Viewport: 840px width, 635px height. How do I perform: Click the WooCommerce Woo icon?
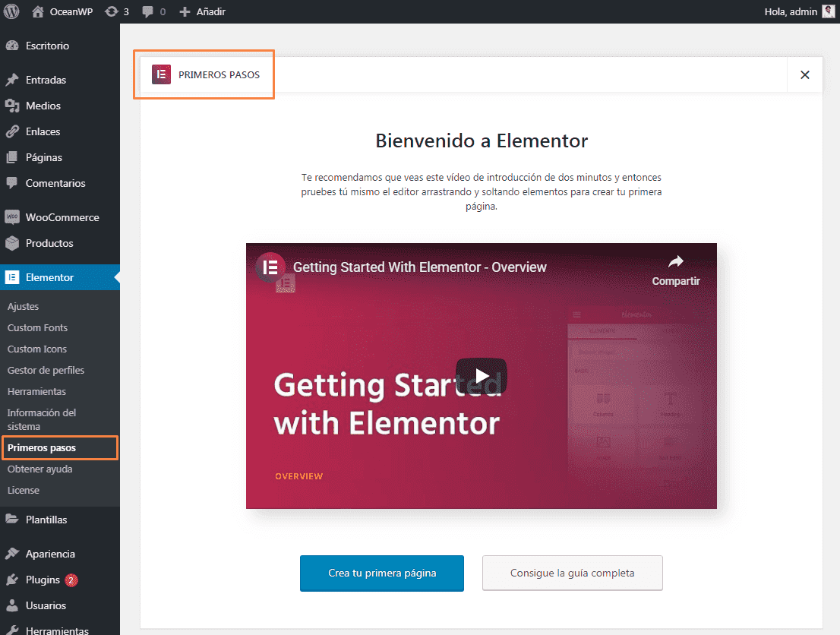click(x=12, y=216)
